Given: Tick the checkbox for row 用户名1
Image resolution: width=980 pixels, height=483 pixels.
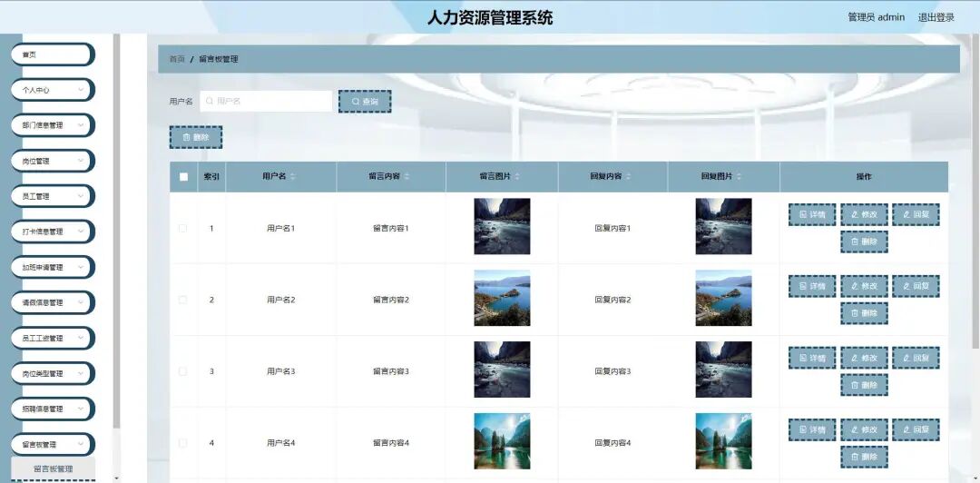Looking at the screenshot, I should [183, 229].
